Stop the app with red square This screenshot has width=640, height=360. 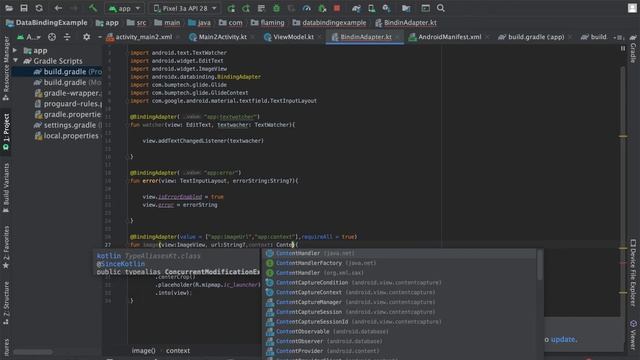click(x=337, y=8)
